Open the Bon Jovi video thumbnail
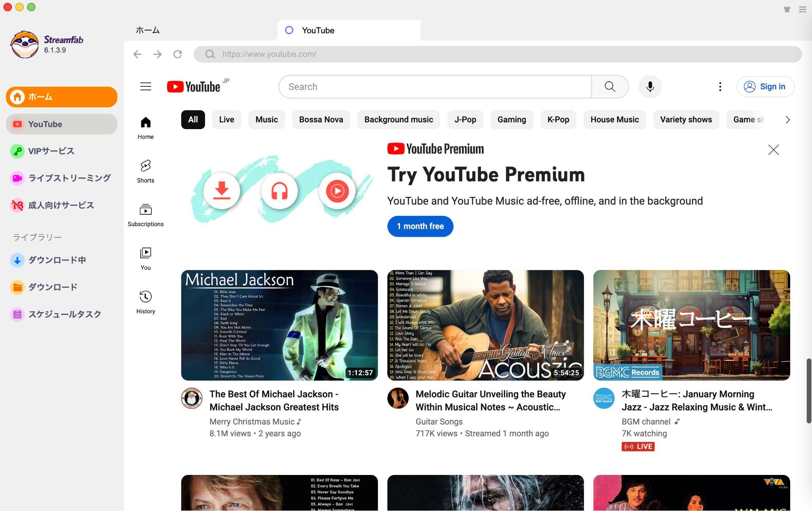The width and height of the screenshot is (812, 511). click(279, 493)
